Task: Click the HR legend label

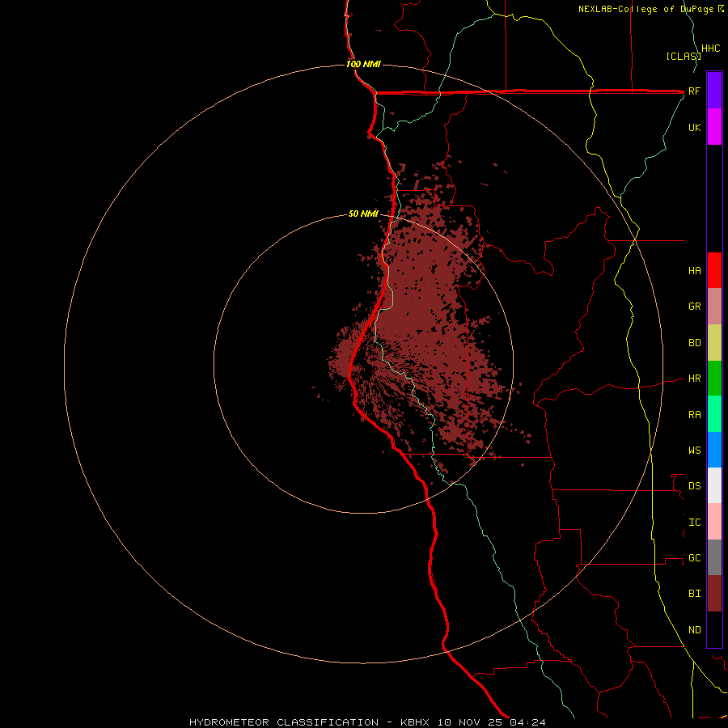Action: click(694, 379)
